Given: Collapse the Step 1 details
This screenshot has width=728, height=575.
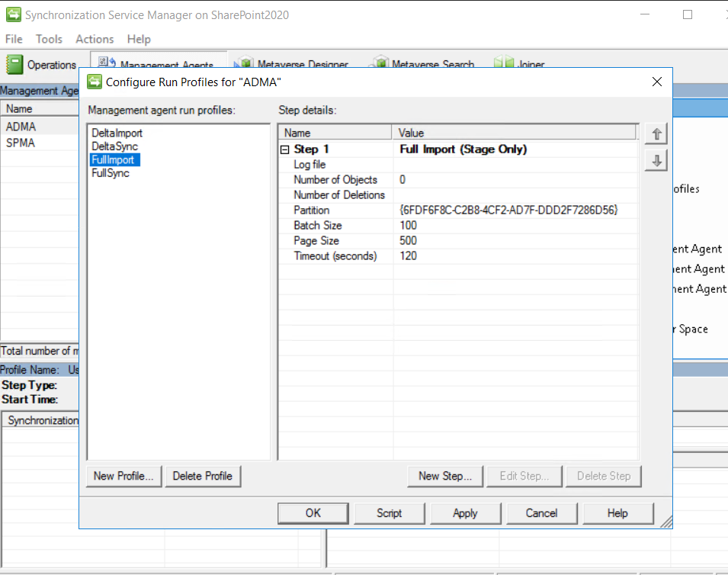Looking at the screenshot, I should [284, 149].
